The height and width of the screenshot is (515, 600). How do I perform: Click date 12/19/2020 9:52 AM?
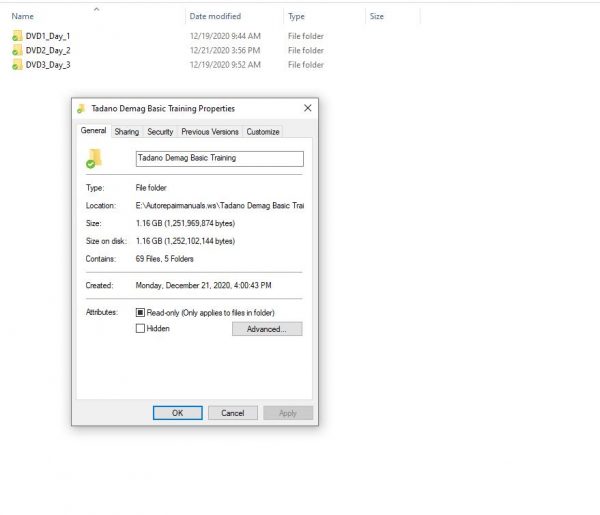tap(225, 65)
